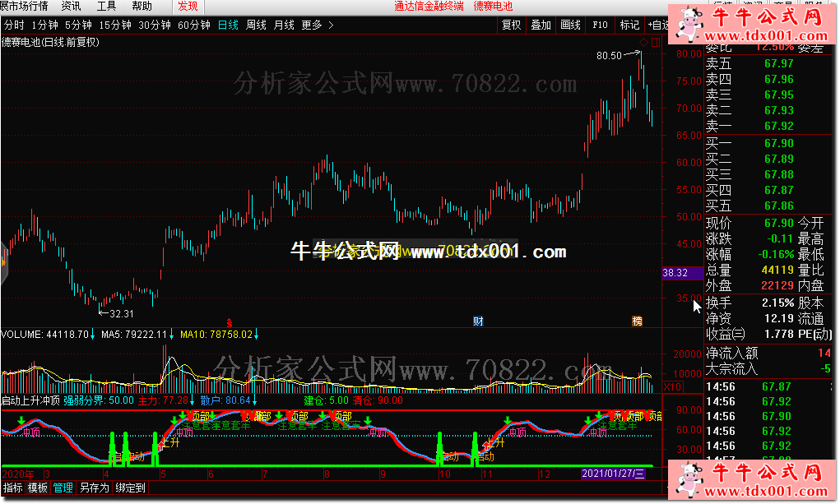Select the 1分钟 period
This screenshot has width=840, height=504.
pos(45,25)
